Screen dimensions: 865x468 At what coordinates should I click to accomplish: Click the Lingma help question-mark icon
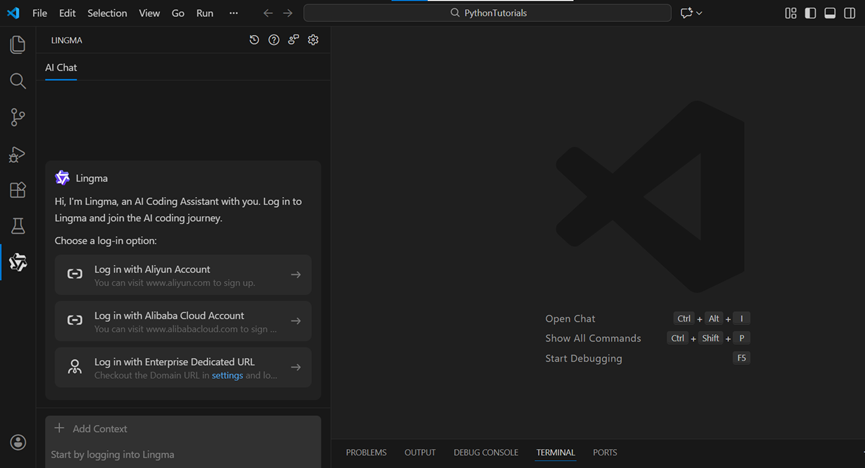[x=274, y=40]
